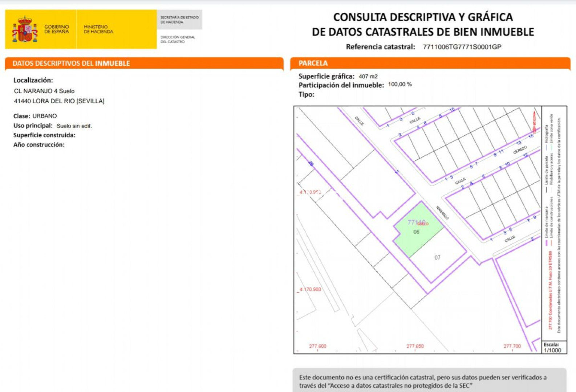Screen dimensions: 576x392
Task: Click the 407 m2 graphic surface value
Action: (368, 77)
